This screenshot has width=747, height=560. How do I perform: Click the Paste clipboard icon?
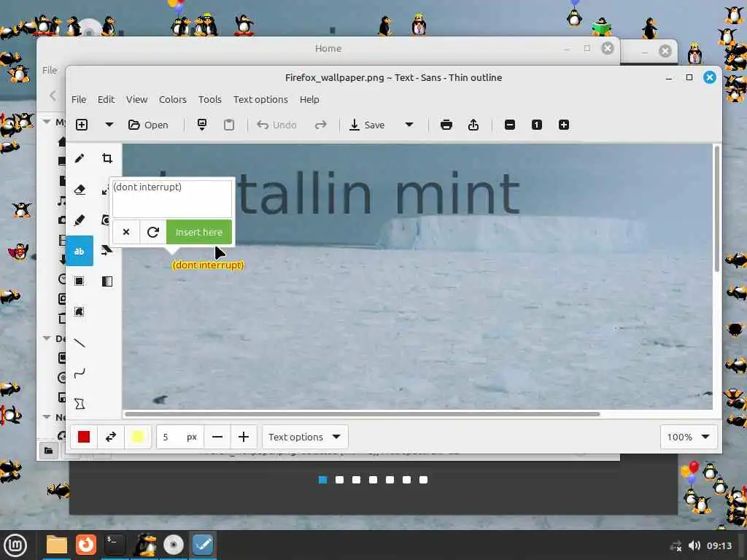[x=229, y=125]
